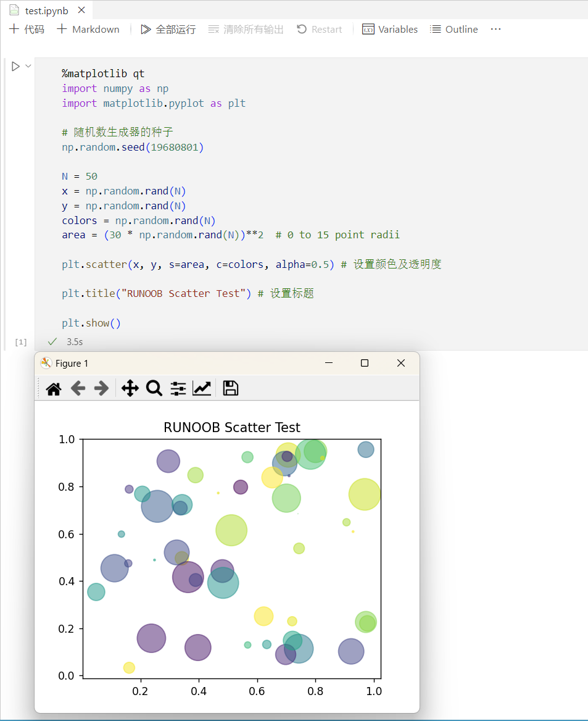Viewport: 588px width, 721px height.
Task: Open the Variables panel
Action: point(390,29)
